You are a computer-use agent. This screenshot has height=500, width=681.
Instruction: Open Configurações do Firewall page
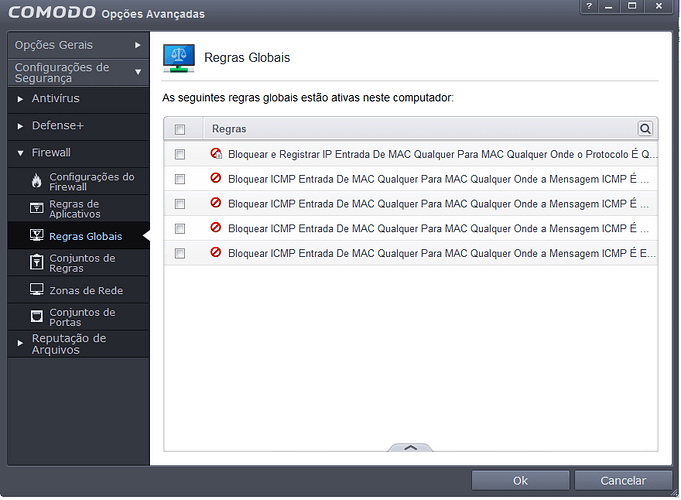pyautogui.click(x=79, y=181)
